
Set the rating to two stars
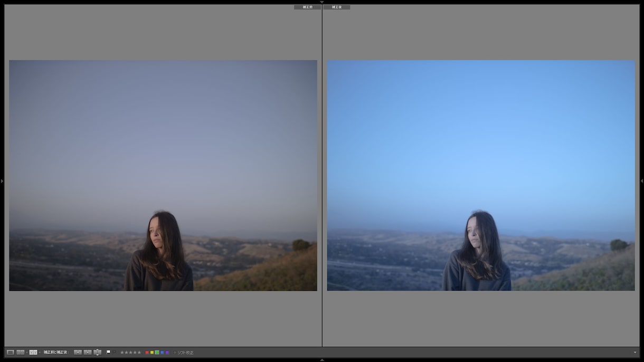tap(127, 353)
